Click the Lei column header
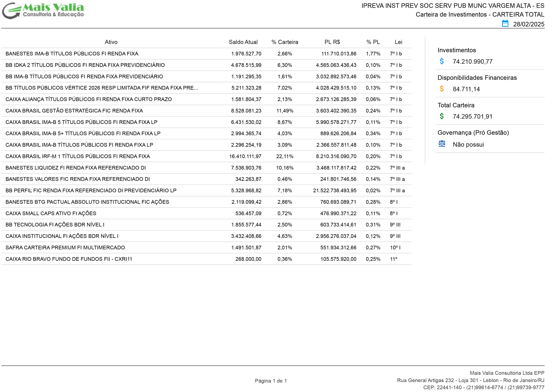This screenshot has height=392, width=556. (398, 42)
